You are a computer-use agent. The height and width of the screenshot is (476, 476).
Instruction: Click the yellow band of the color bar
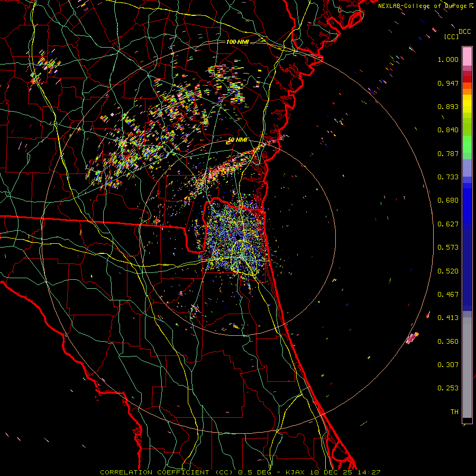(467, 104)
